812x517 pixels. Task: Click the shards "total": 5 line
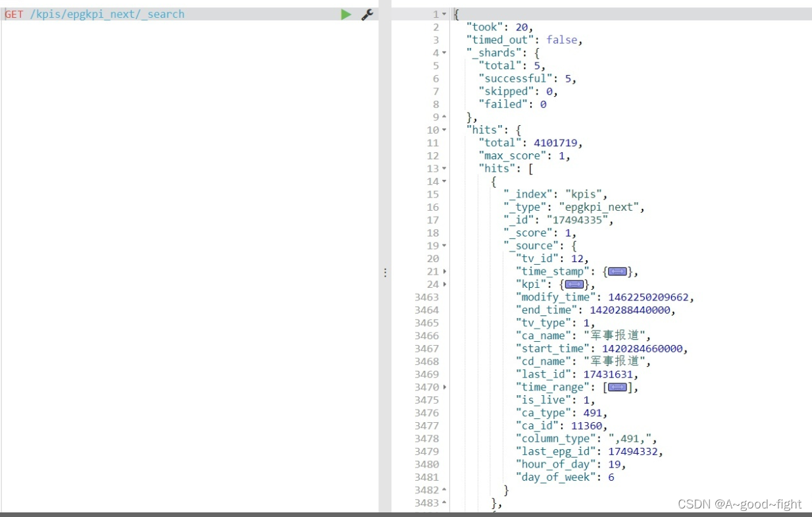point(513,66)
